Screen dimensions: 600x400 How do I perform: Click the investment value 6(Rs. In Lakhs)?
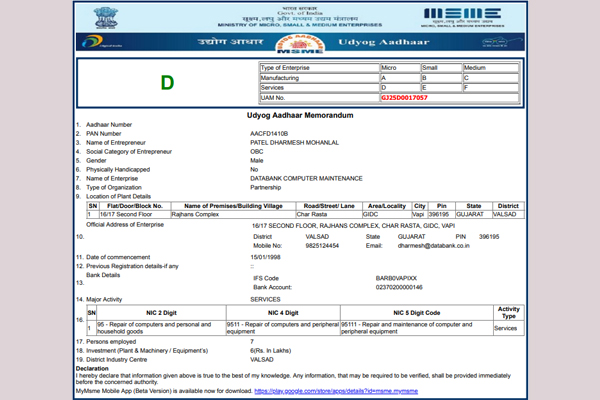pyautogui.click(x=271, y=351)
